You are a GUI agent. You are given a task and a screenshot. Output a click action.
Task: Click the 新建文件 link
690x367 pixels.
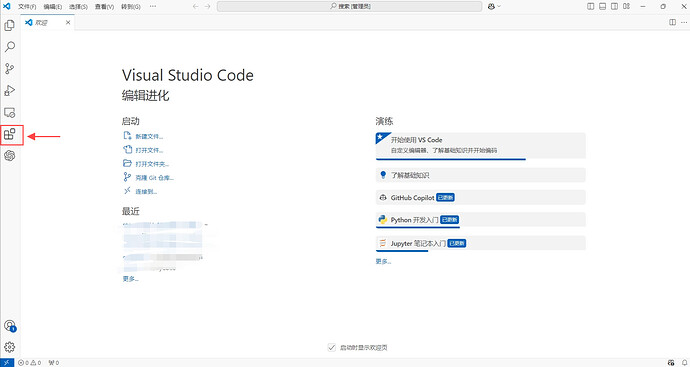tap(149, 136)
